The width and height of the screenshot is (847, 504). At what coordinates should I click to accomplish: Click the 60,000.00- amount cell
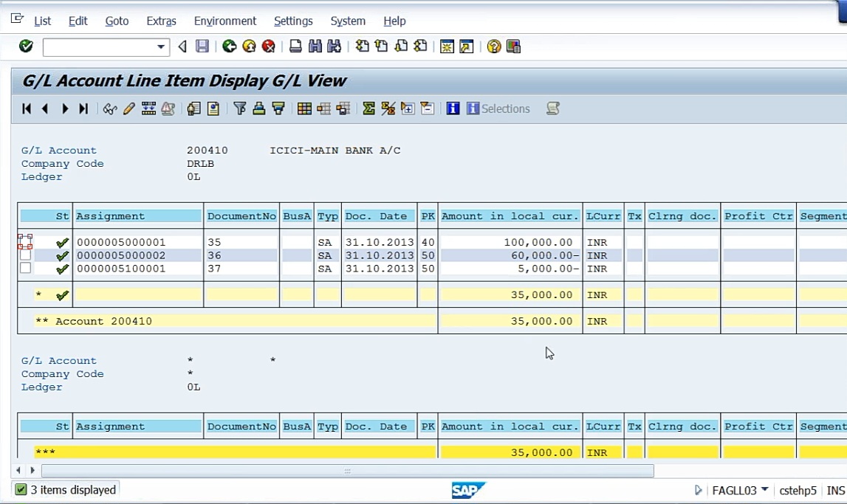pos(510,255)
